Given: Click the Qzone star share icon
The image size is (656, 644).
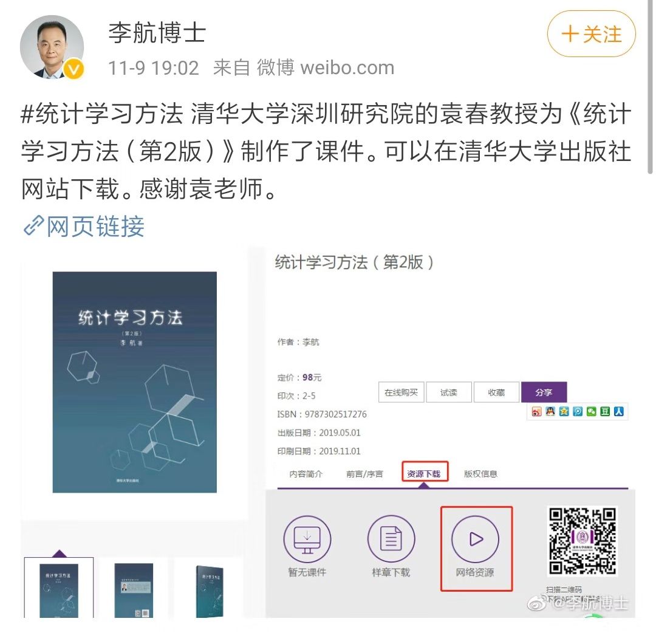Looking at the screenshot, I should [564, 411].
